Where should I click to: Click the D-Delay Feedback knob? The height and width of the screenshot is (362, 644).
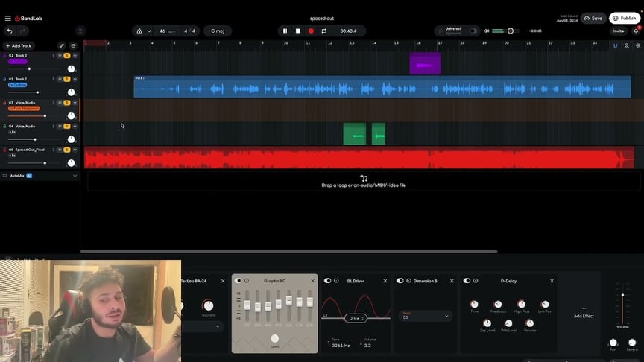[498, 305]
